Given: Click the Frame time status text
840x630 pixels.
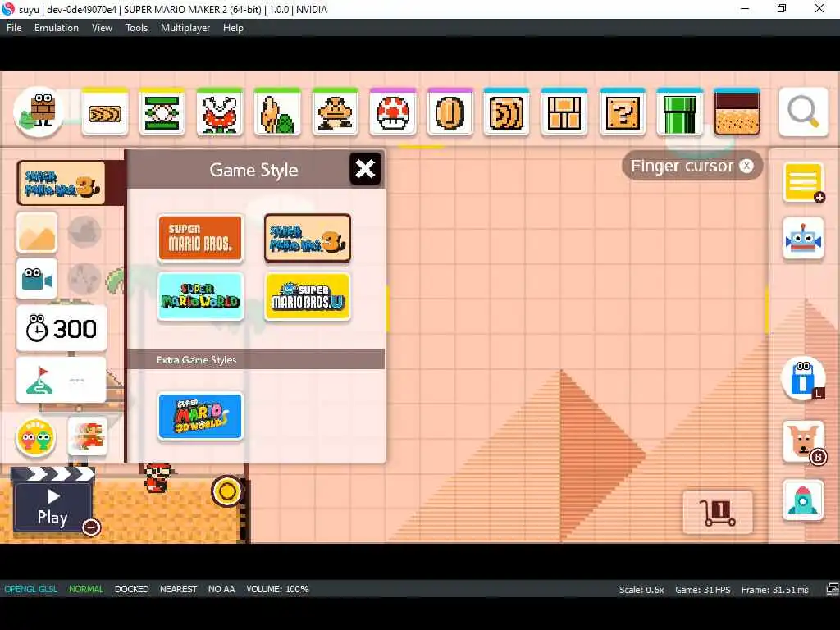Looking at the screenshot, I should (x=774, y=590).
